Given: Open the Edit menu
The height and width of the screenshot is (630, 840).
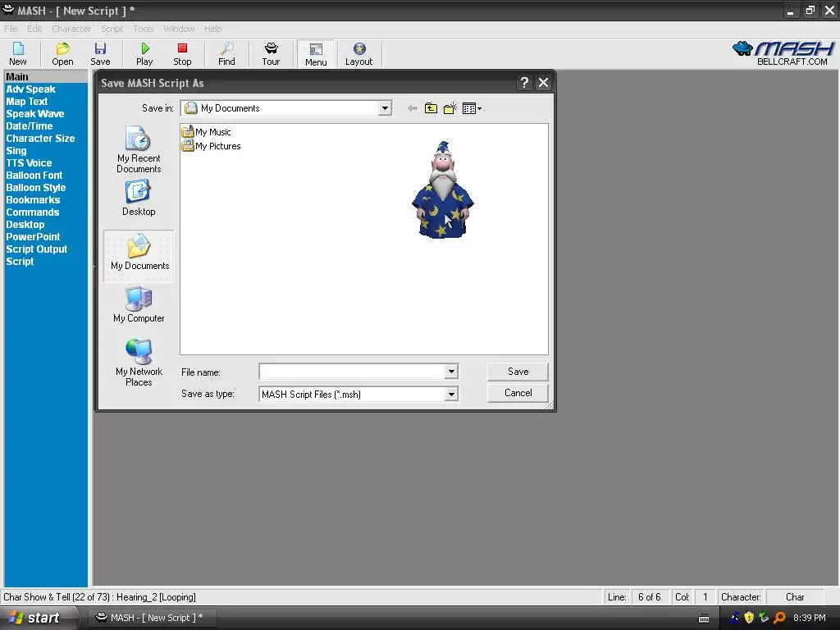Looking at the screenshot, I should tap(34, 29).
